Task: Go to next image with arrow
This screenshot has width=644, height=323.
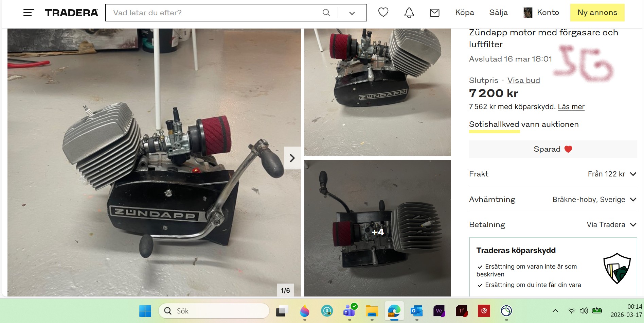Action: click(x=292, y=158)
